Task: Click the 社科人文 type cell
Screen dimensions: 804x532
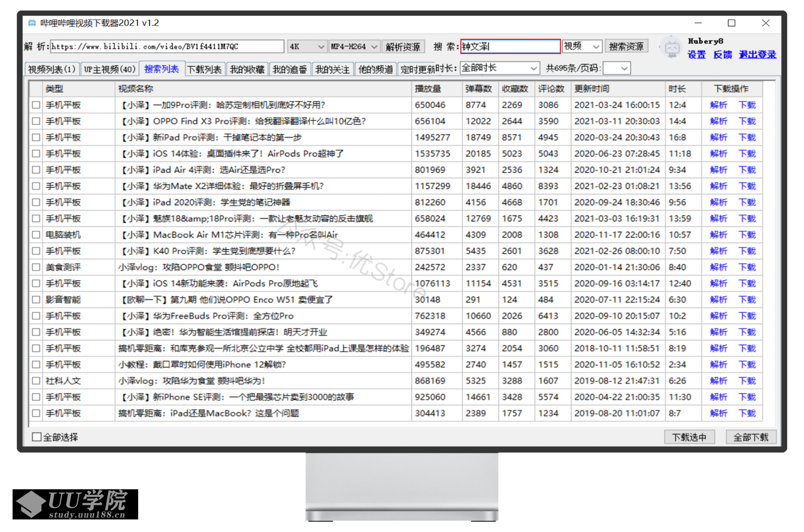Action: [x=63, y=381]
